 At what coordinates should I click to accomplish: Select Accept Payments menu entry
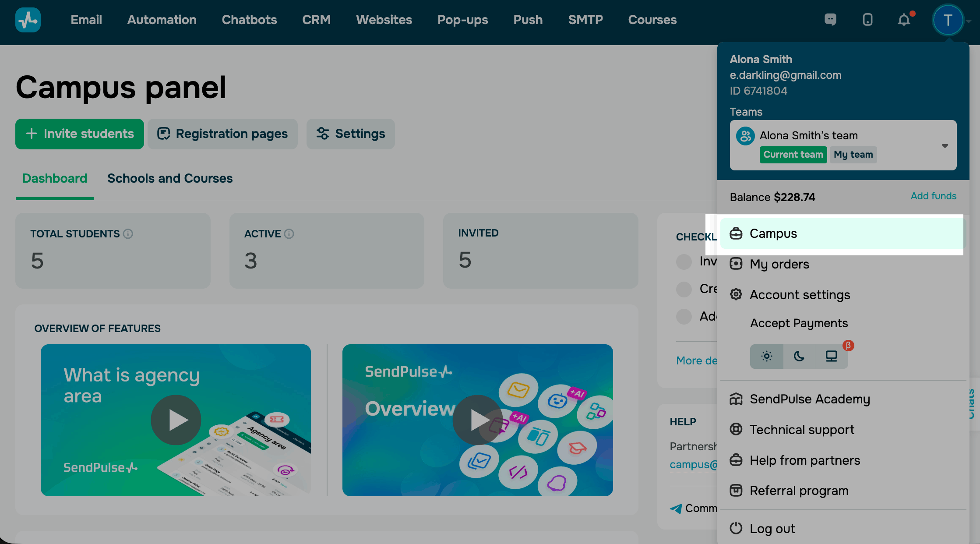799,323
